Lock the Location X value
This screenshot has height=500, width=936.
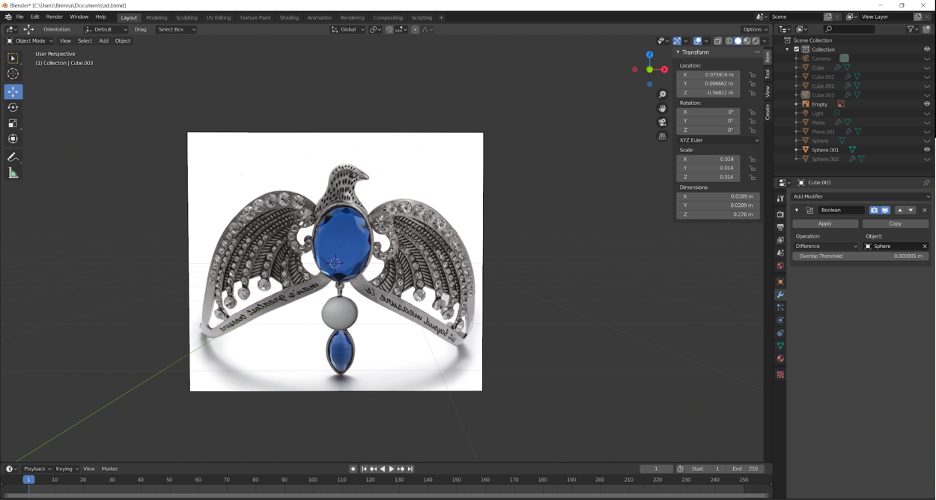pos(752,75)
